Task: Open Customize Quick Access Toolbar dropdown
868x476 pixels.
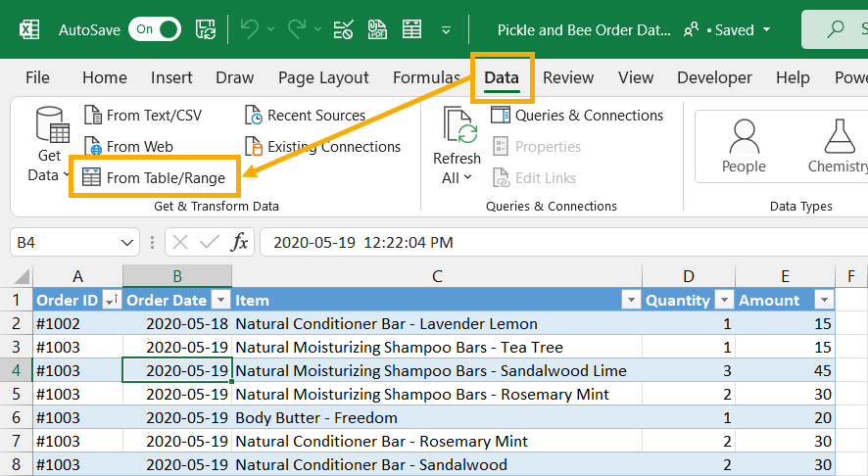Action: [446, 30]
